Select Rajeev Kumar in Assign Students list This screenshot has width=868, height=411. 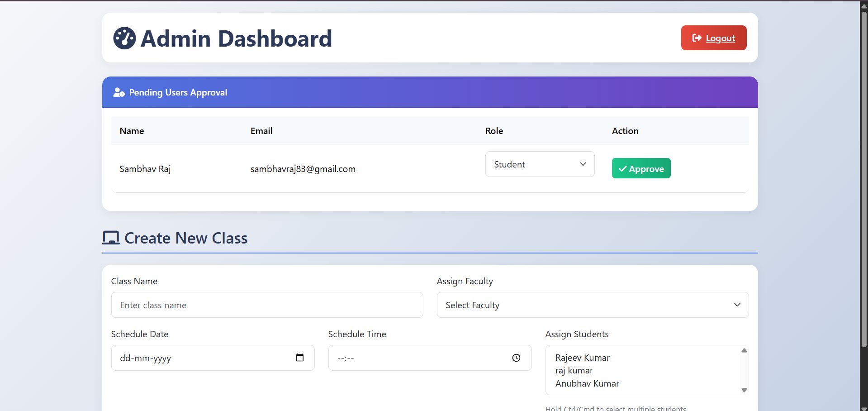[x=583, y=358]
